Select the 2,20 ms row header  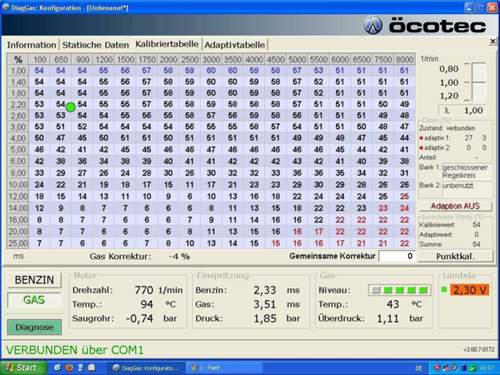click(18, 104)
